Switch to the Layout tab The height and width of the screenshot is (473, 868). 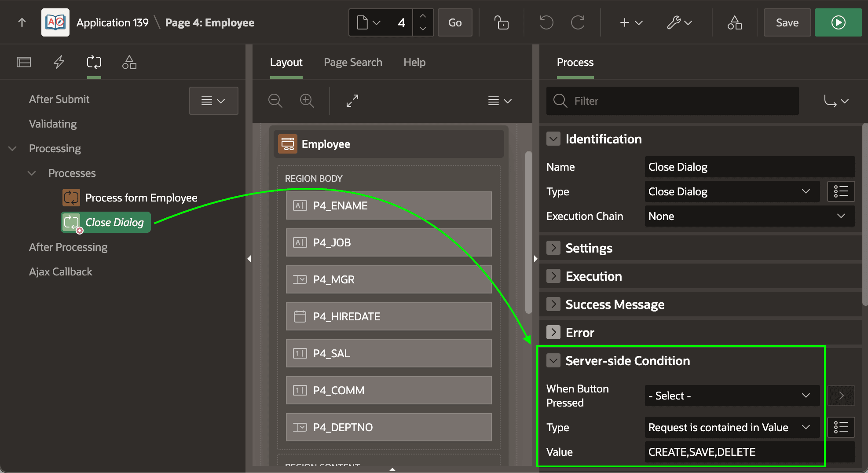286,62
